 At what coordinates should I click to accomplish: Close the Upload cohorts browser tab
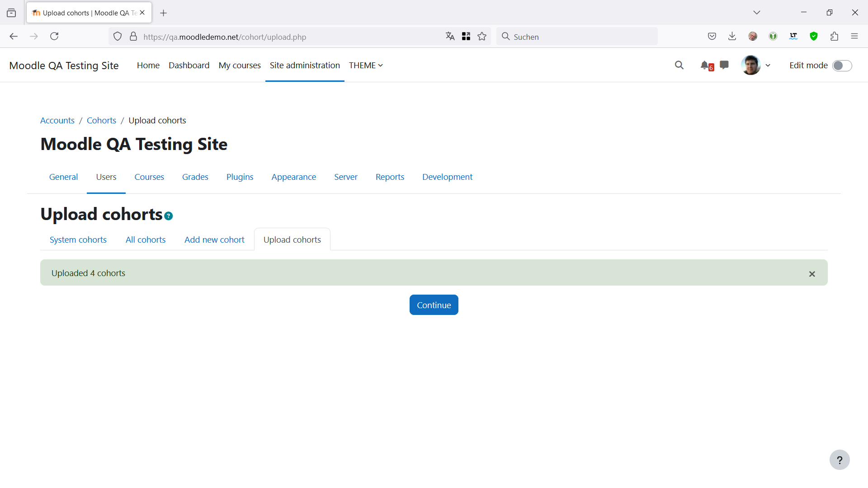142,13
